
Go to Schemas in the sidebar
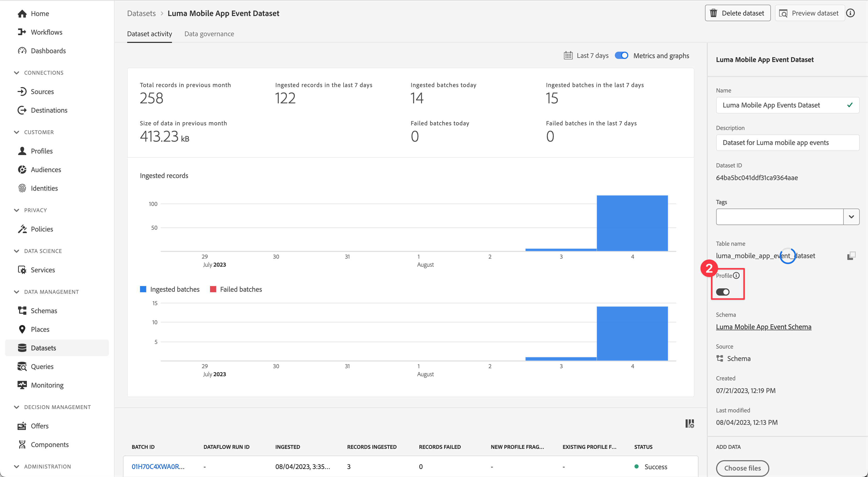44,311
